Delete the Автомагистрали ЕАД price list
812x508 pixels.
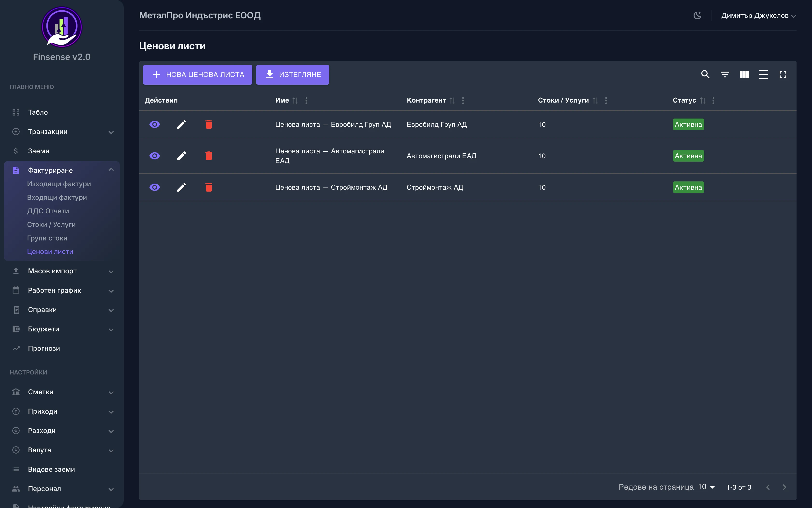click(x=209, y=156)
